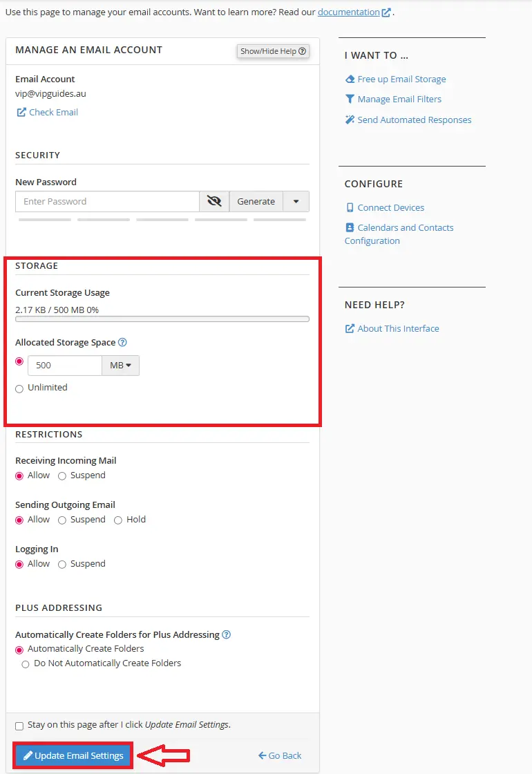Select Do Not Automatically Create Folders
The height and width of the screenshot is (774, 532).
[26, 664]
